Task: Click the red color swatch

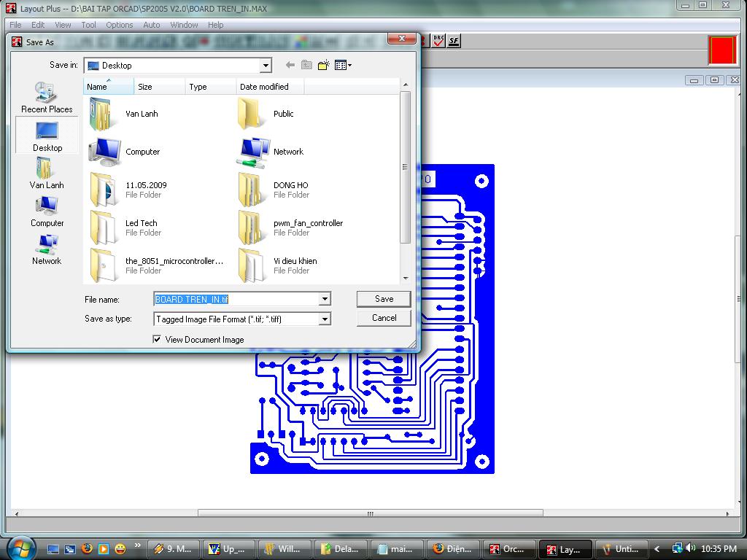Action: pyautogui.click(x=722, y=50)
